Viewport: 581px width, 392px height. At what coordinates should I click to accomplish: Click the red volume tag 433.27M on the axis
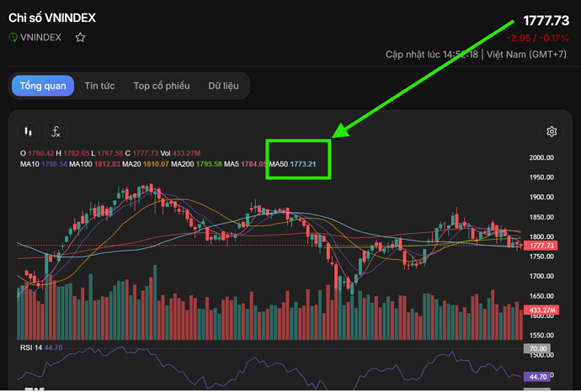click(541, 310)
